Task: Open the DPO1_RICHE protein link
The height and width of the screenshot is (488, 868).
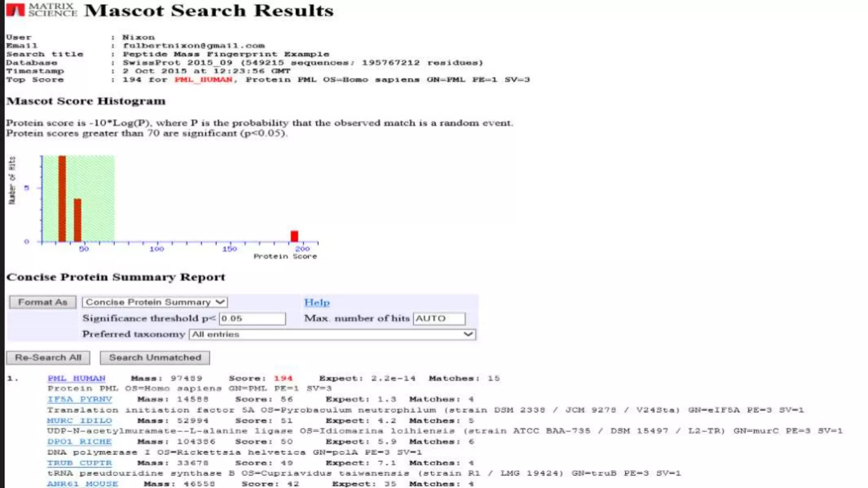Action: coord(79,441)
